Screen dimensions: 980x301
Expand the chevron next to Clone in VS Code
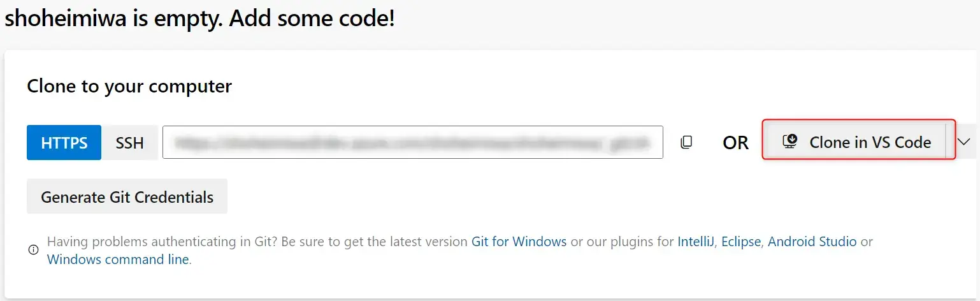click(x=964, y=142)
